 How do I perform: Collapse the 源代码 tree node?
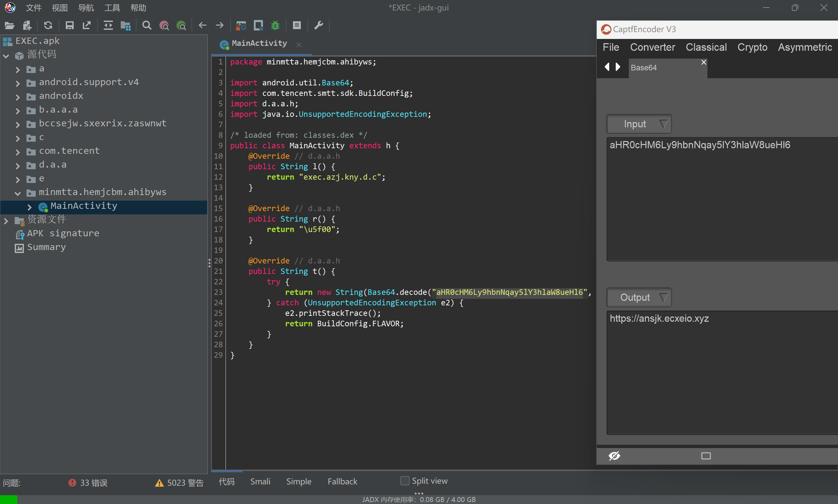point(6,56)
